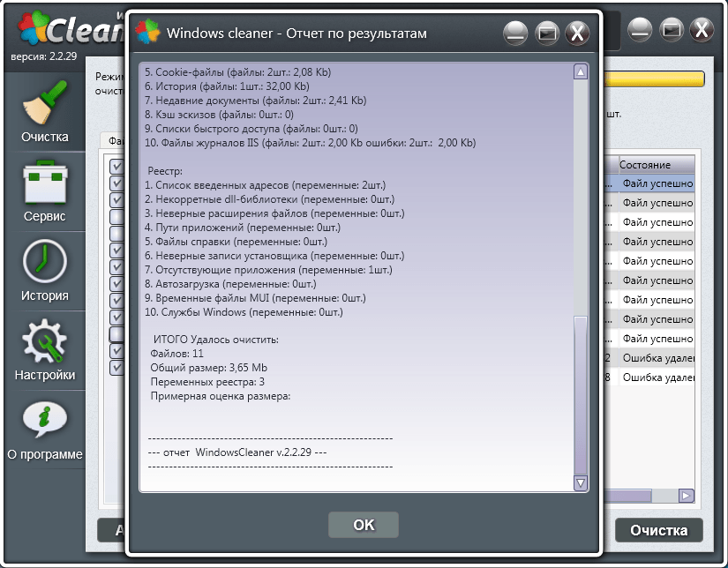Click the 'Примерная оценка размера:' line
Image resolution: width=728 pixels, height=568 pixels.
(x=220, y=396)
